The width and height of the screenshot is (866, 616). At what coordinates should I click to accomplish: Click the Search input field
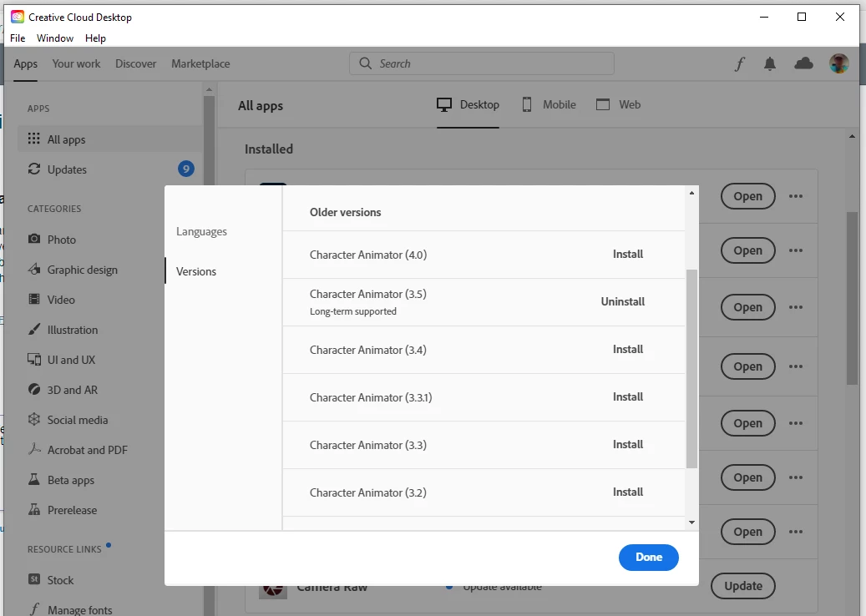482,63
